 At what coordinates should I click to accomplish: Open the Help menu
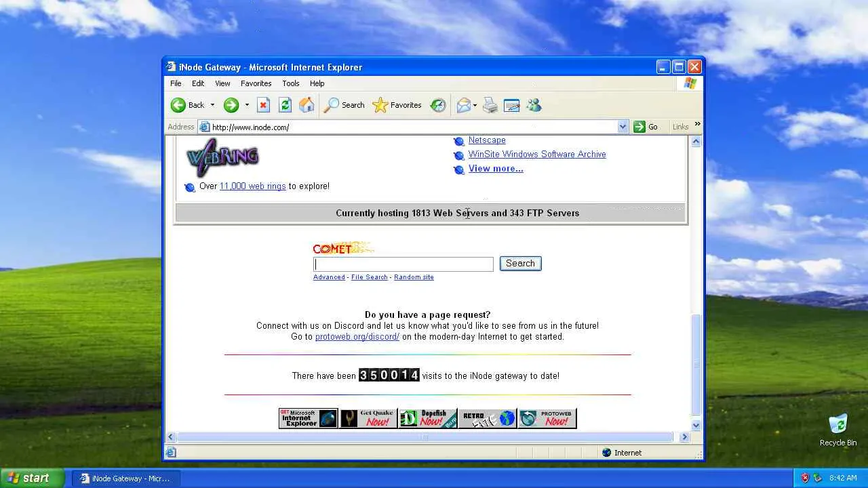(317, 83)
